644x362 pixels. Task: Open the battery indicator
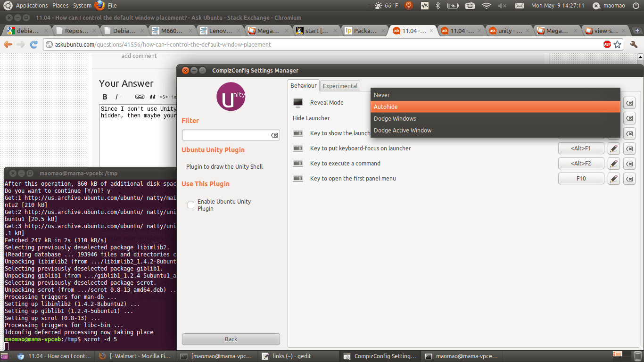pyautogui.click(x=453, y=6)
